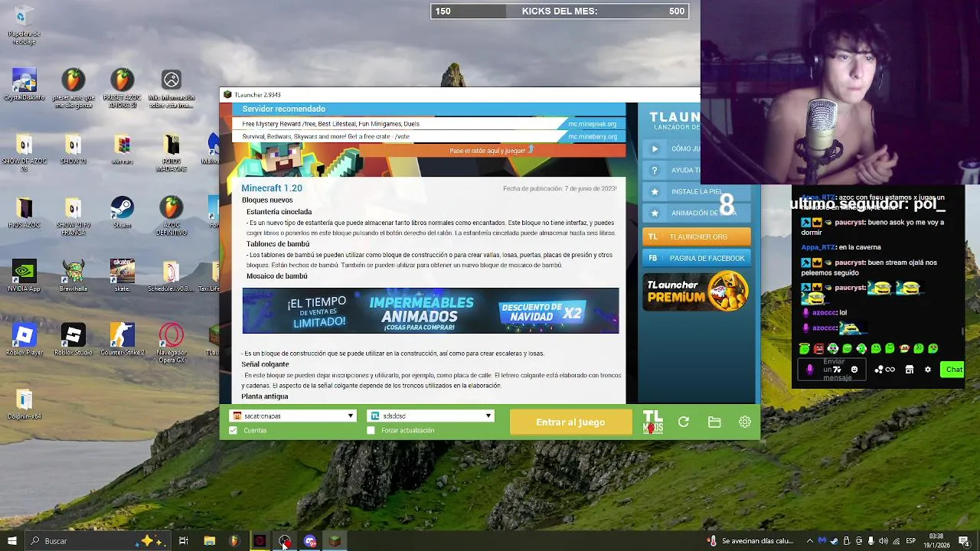Open TLauncher settings gear
Screen dimensions: 980x551
click(744, 422)
